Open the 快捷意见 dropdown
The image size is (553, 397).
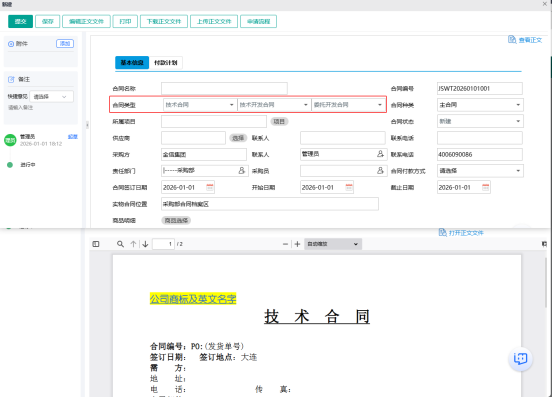coord(51,97)
